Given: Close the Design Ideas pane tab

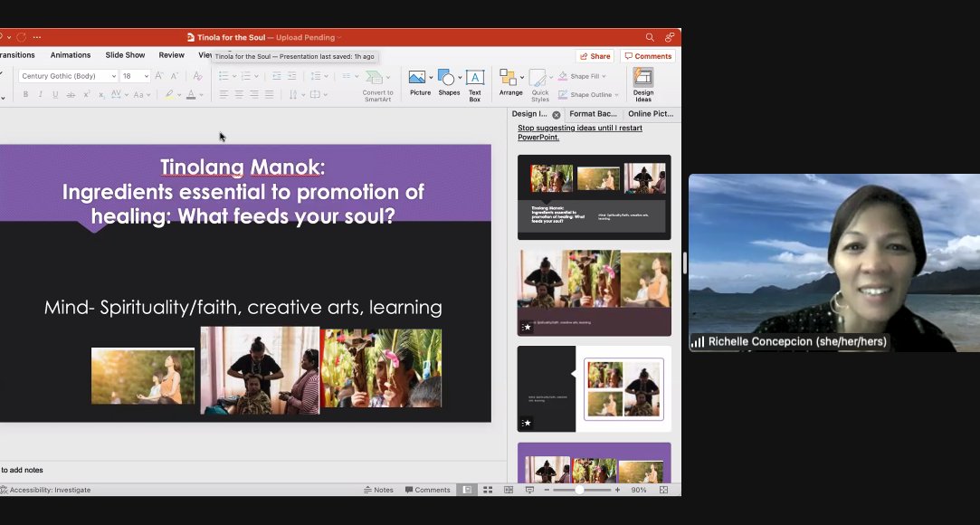Looking at the screenshot, I should tap(557, 115).
